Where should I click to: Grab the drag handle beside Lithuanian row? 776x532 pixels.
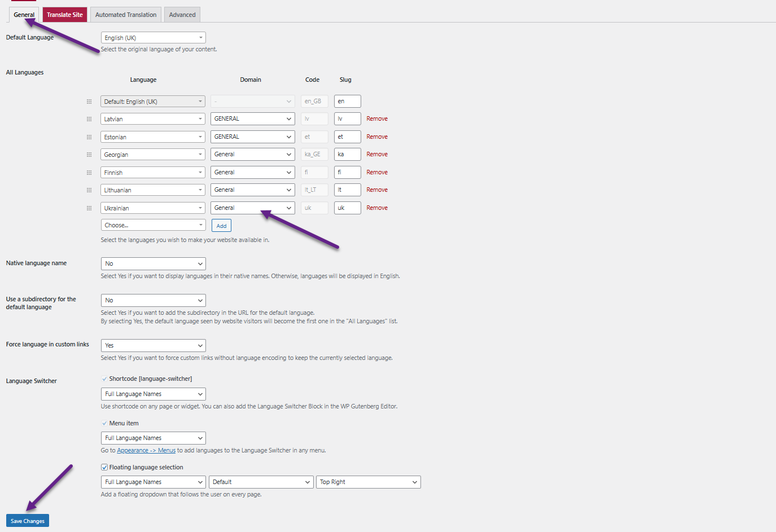pos(89,190)
